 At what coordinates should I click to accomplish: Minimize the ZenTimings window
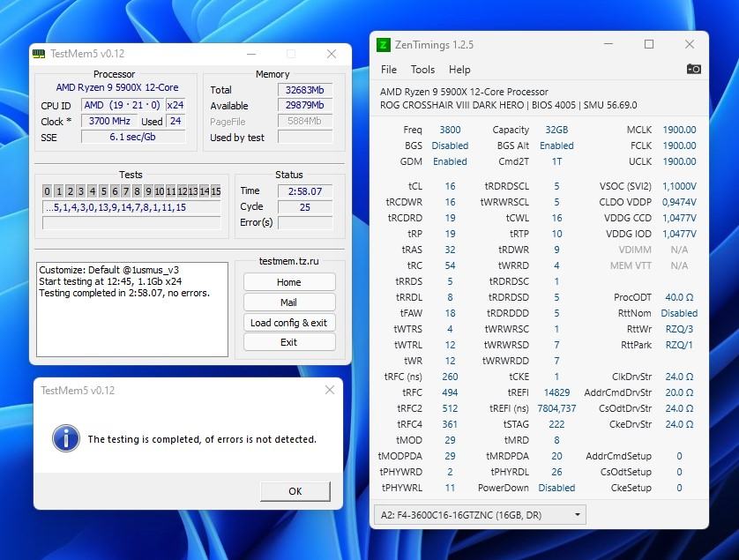pos(608,44)
